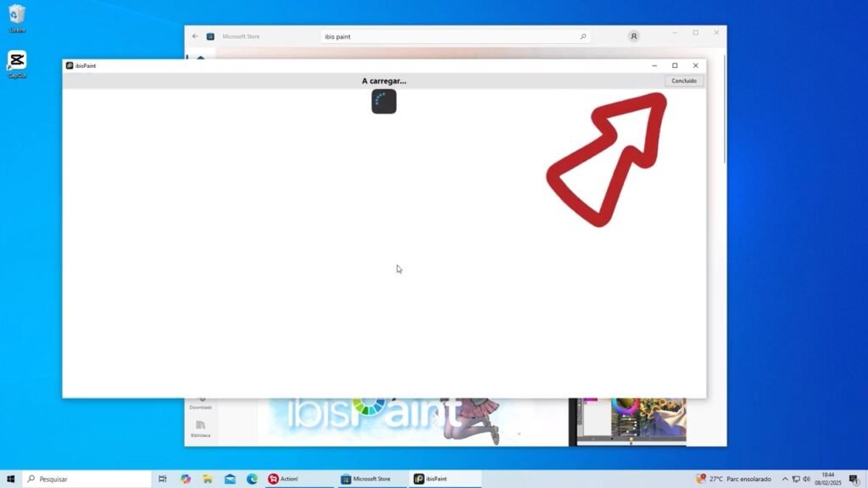The width and height of the screenshot is (868, 488).
Task: Open network settings from the system tray
Action: pyautogui.click(x=796, y=480)
